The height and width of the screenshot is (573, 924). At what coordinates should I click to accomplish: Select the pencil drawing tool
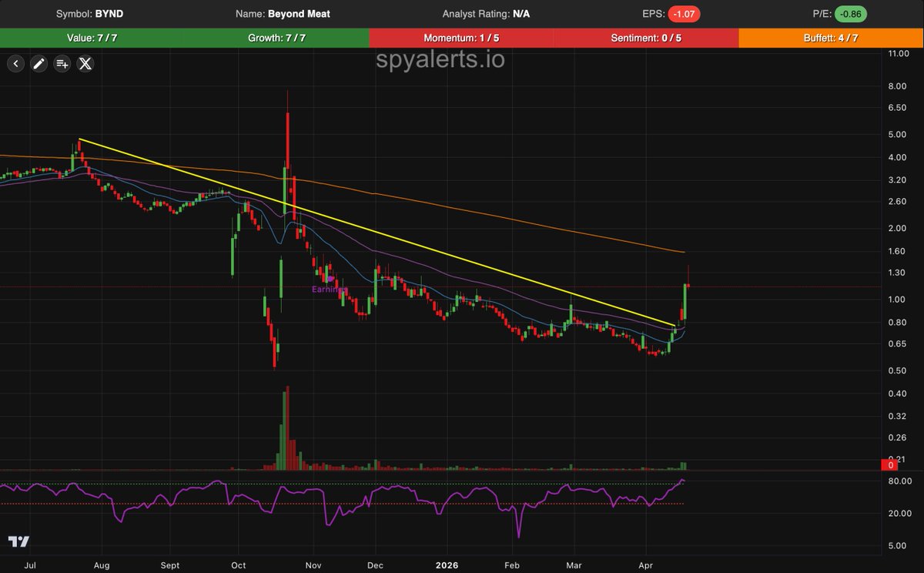(38, 64)
